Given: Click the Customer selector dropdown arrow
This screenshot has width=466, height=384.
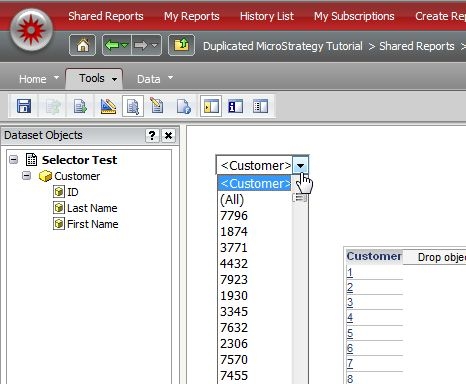Looking at the screenshot, I should pyautogui.click(x=300, y=165).
